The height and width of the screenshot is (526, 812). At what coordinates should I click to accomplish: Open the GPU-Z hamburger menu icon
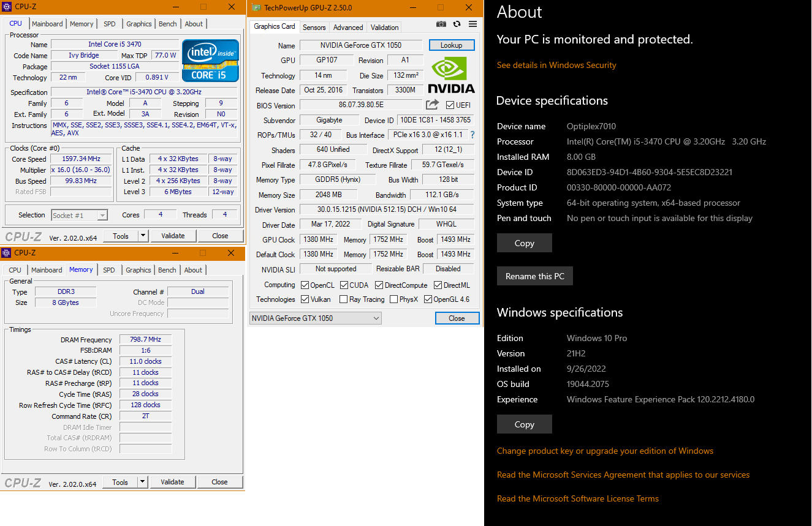(x=472, y=24)
